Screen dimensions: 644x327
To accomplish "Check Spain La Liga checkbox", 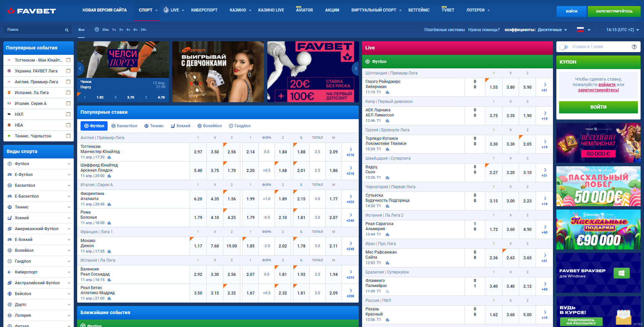I will click(68, 93).
